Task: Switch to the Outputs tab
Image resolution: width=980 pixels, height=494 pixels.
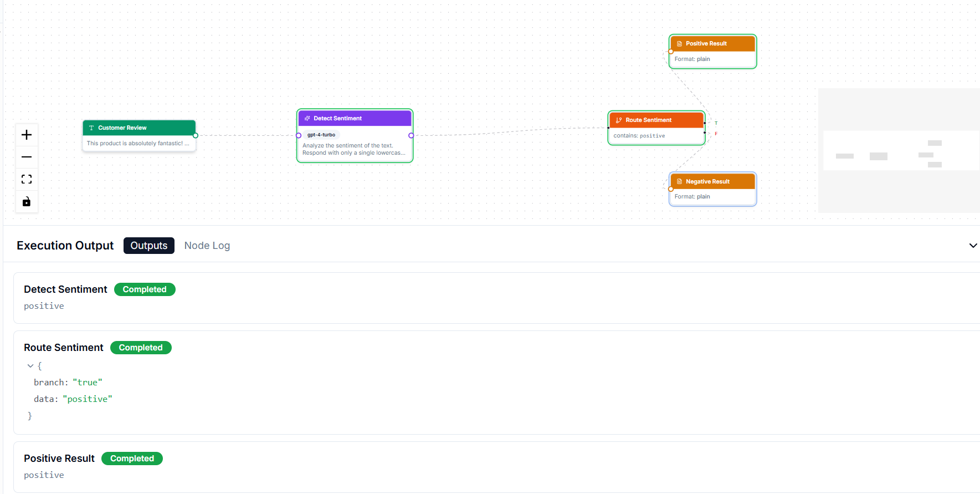Action: click(x=149, y=246)
